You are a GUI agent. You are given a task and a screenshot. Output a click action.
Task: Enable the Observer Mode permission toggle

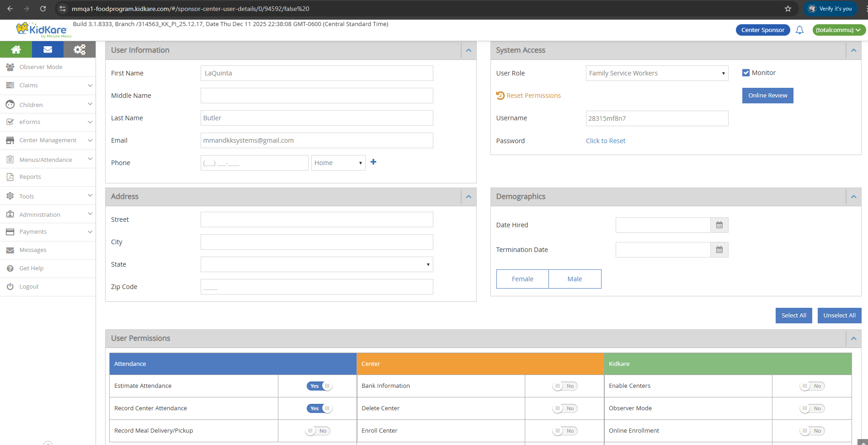click(812, 408)
